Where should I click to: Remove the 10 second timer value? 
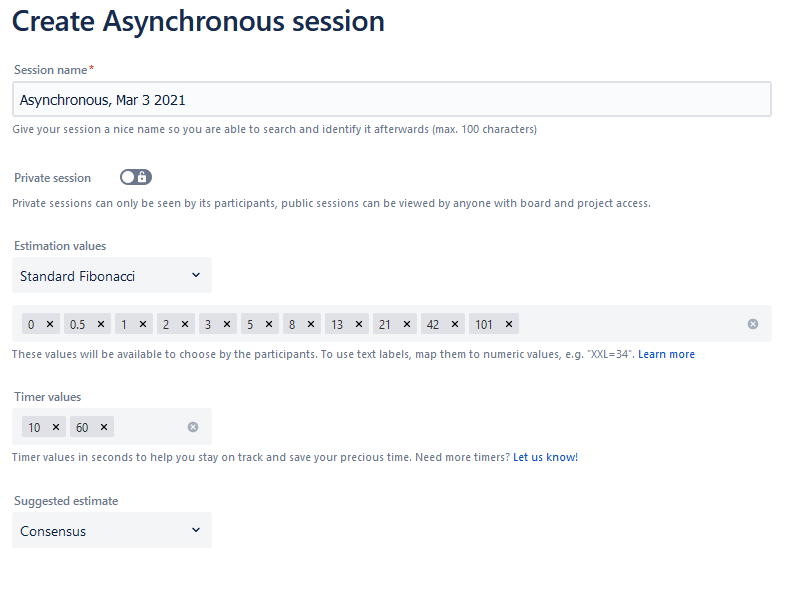pos(56,427)
